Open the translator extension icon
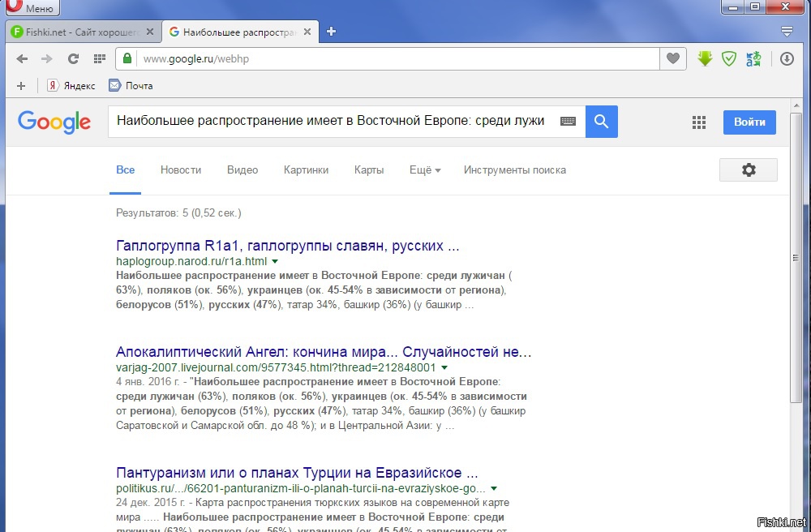Image resolution: width=811 pixels, height=532 pixels. click(x=753, y=59)
